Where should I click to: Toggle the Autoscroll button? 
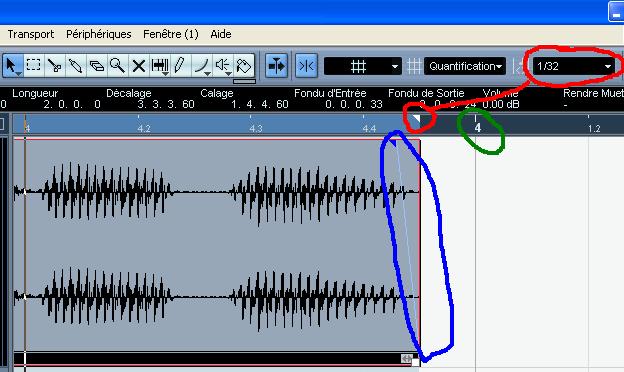pyautogui.click(x=276, y=66)
